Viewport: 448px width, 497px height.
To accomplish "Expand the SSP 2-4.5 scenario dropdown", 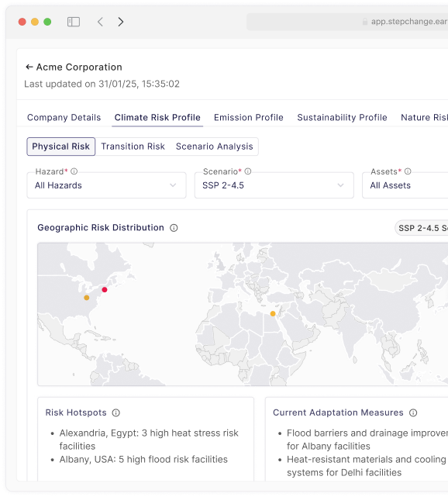I will pyautogui.click(x=274, y=185).
